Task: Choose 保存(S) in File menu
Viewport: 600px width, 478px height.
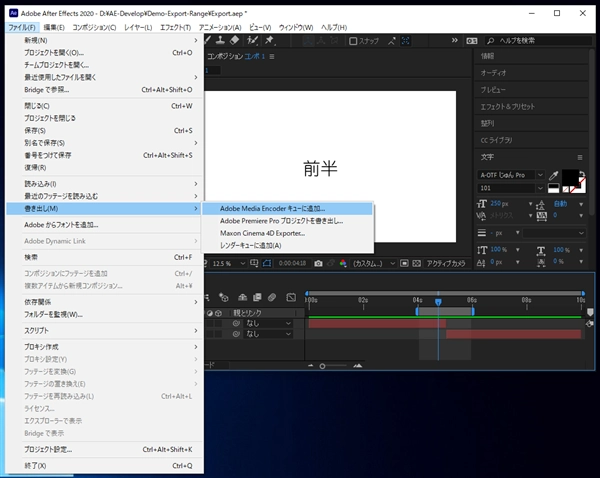Action: (105, 131)
